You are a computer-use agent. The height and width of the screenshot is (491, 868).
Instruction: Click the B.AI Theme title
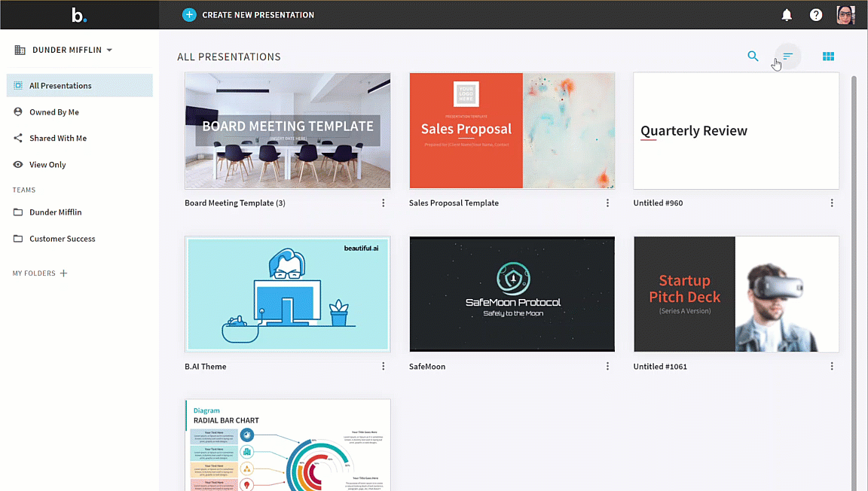pyautogui.click(x=206, y=367)
